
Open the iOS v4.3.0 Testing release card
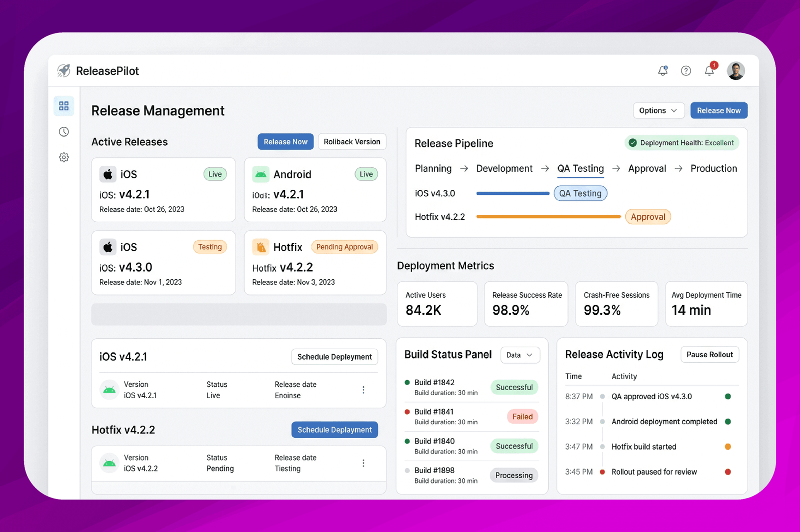coord(163,263)
